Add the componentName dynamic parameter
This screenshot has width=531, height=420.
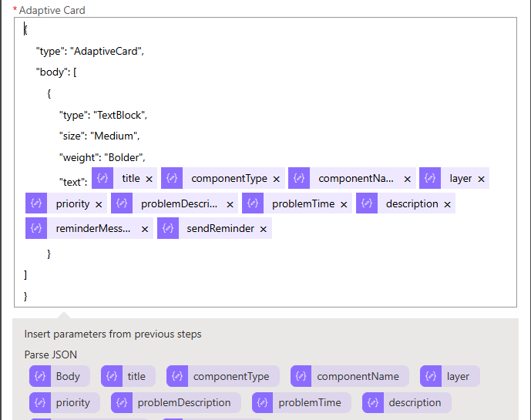pyautogui.click(x=350, y=377)
